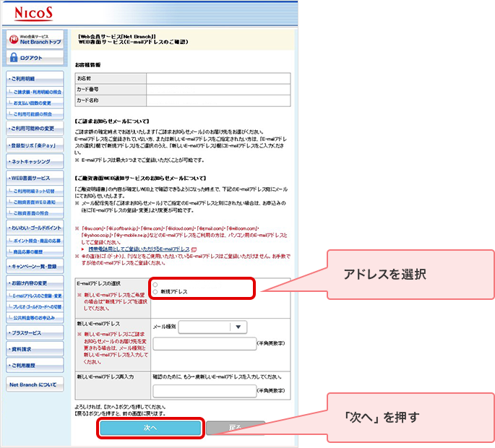Click the ログアウト lock icon
This screenshot has height=448, width=495.
click(14, 58)
